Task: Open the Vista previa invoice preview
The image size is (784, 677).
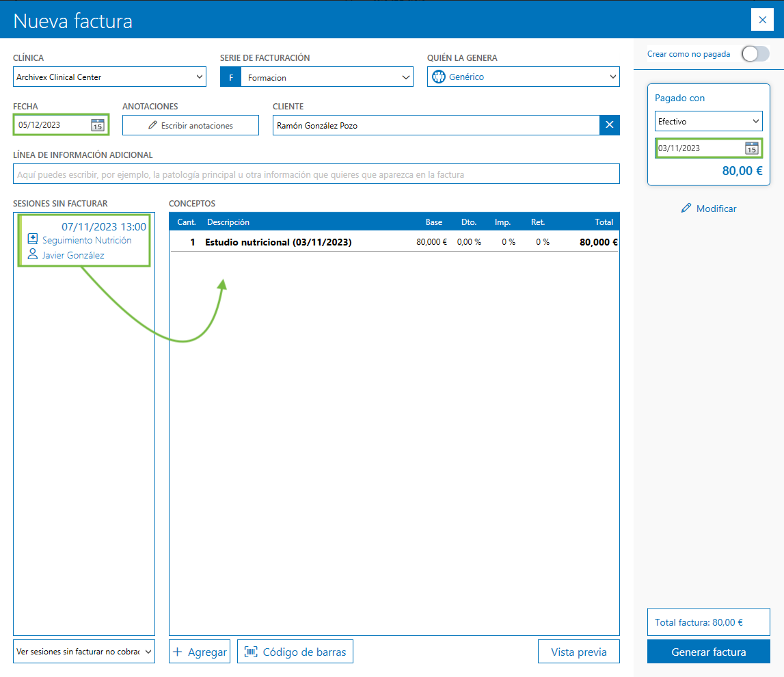Action: pyautogui.click(x=578, y=652)
